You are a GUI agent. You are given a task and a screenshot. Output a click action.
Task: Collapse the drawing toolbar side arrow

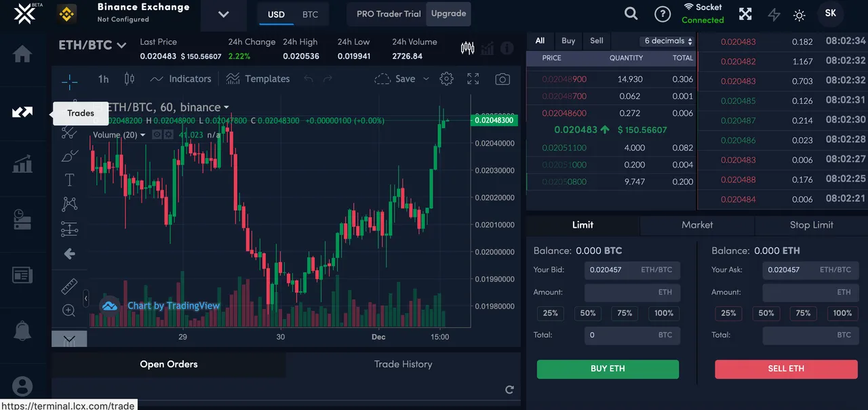86,298
